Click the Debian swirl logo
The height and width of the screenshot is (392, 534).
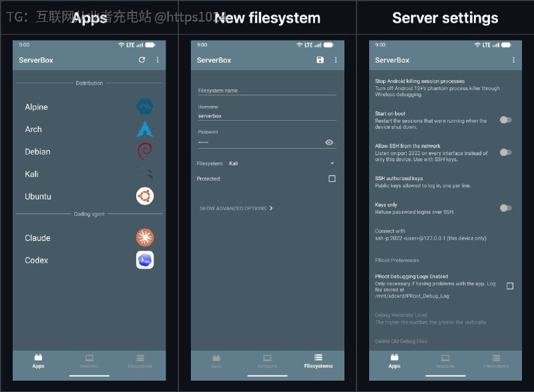tap(145, 151)
